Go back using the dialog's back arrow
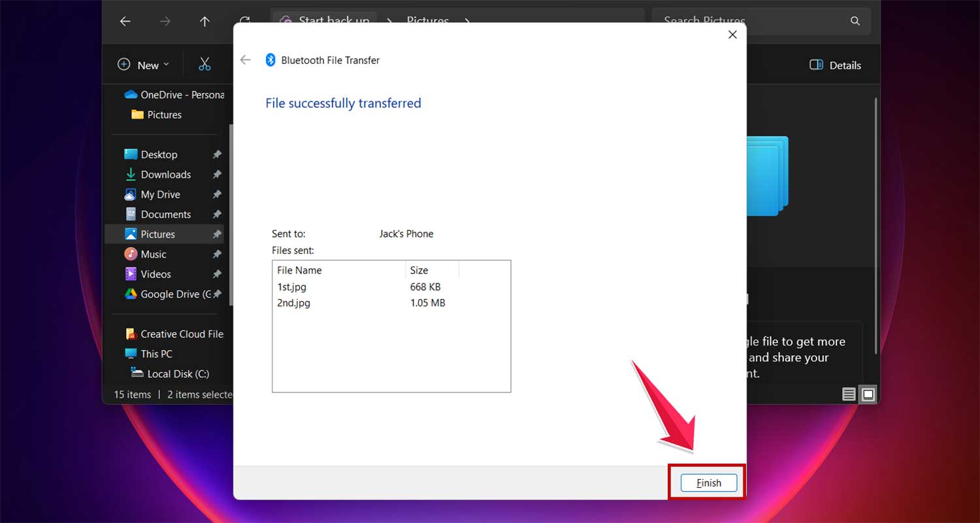Image resolution: width=980 pixels, height=523 pixels. click(x=245, y=59)
